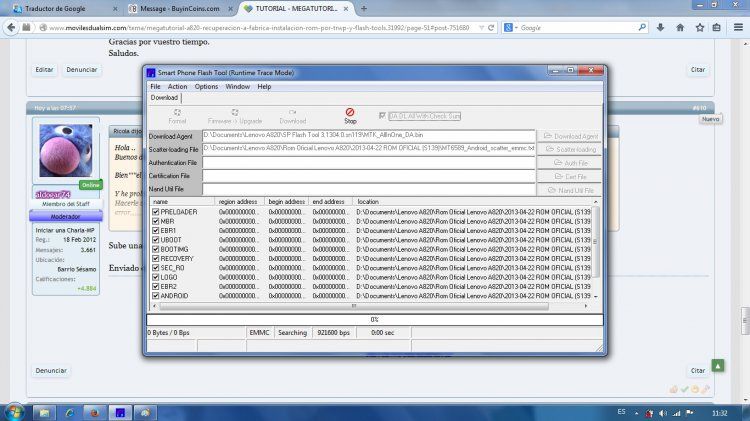Screen dimensions: 750x421
Task: Click the bottom Citar button
Action: pyautogui.click(x=698, y=371)
